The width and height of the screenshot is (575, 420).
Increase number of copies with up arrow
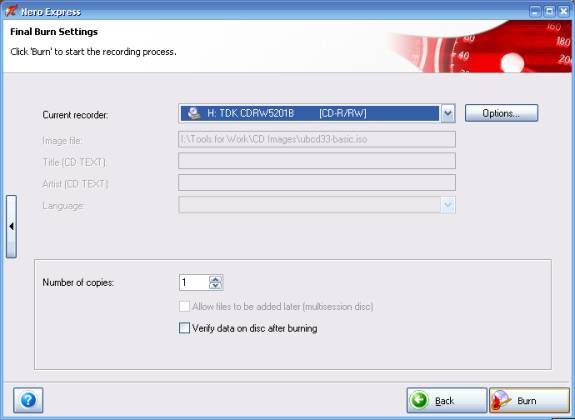(x=216, y=279)
